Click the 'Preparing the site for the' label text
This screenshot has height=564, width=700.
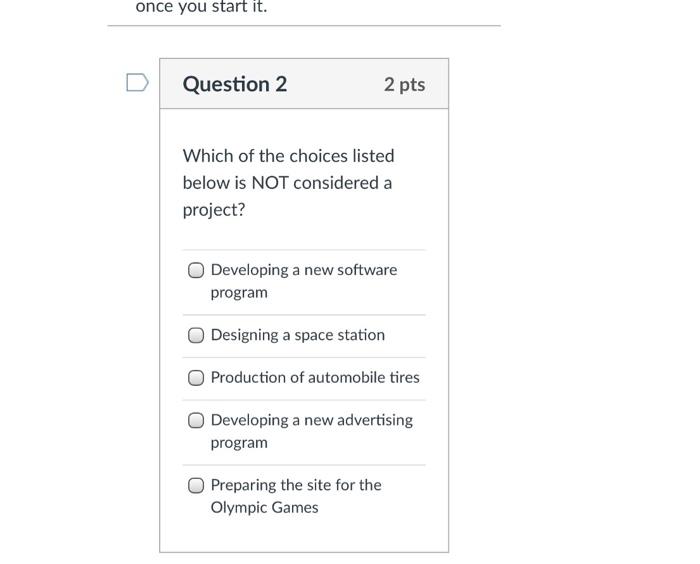click(x=295, y=485)
